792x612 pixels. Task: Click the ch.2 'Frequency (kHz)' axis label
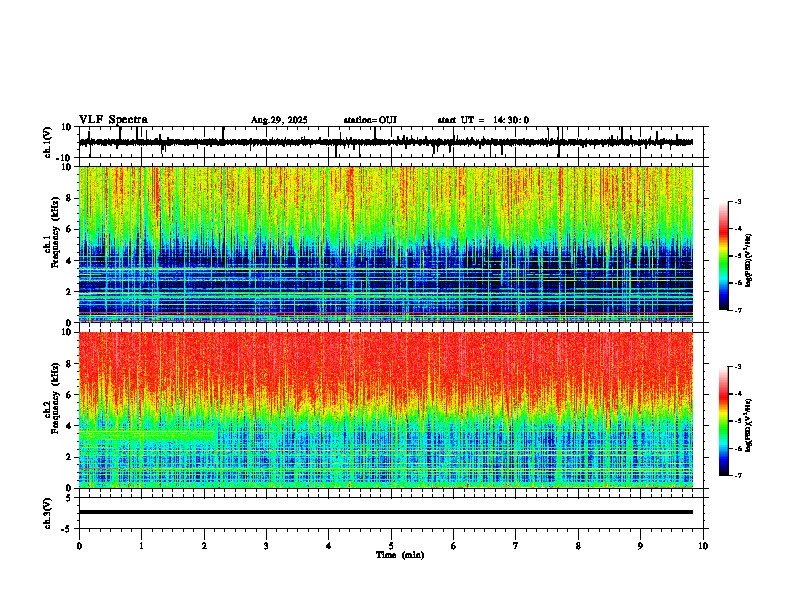(55, 398)
